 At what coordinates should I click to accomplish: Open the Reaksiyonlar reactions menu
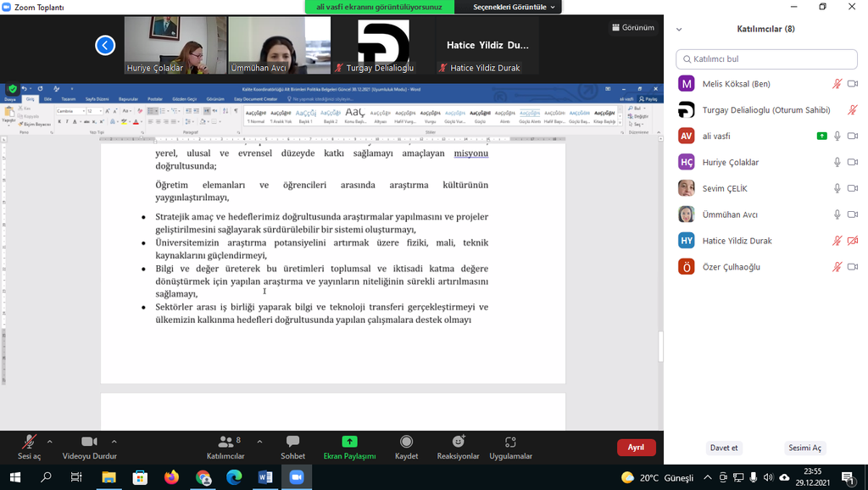click(x=458, y=447)
